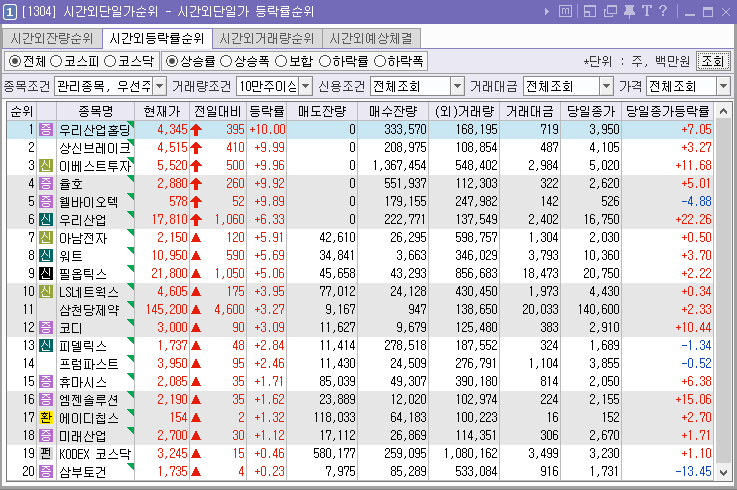This screenshot has width=737, height=490.
Task: Click the 증 badge on 휴마시스 row
Action: [x=46, y=381]
